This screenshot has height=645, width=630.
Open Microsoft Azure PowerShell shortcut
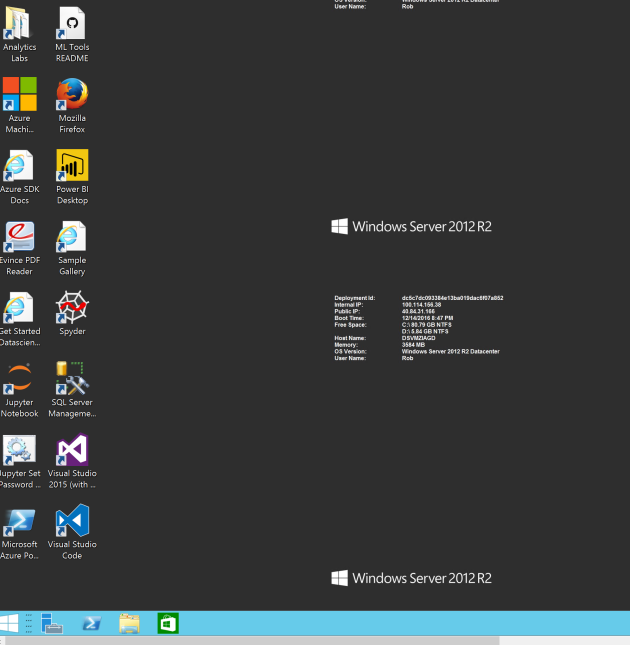(x=20, y=521)
